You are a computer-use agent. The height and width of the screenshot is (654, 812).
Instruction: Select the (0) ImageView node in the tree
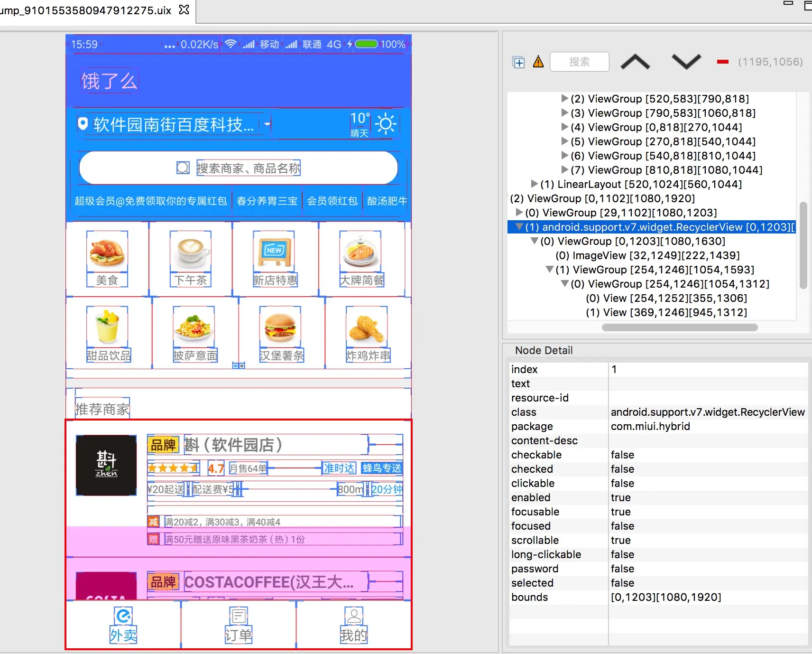(x=645, y=255)
